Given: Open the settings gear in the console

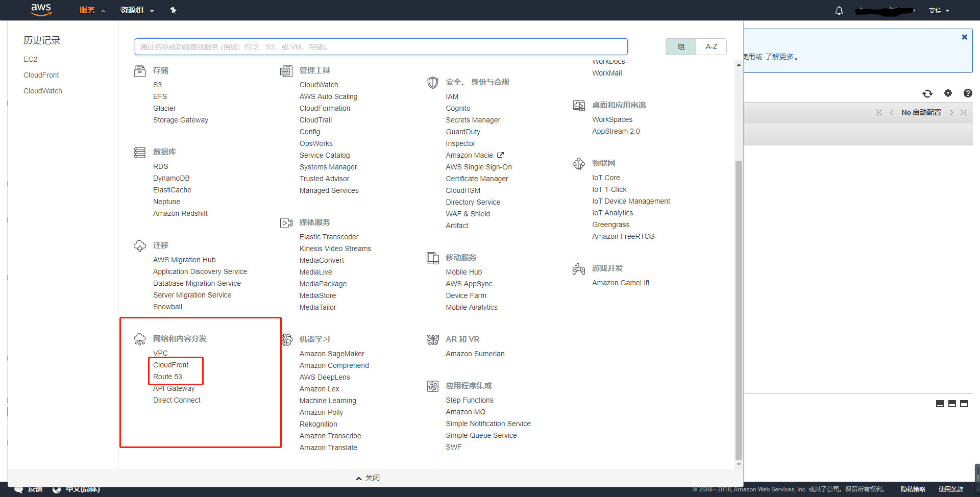Looking at the screenshot, I should [948, 93].
